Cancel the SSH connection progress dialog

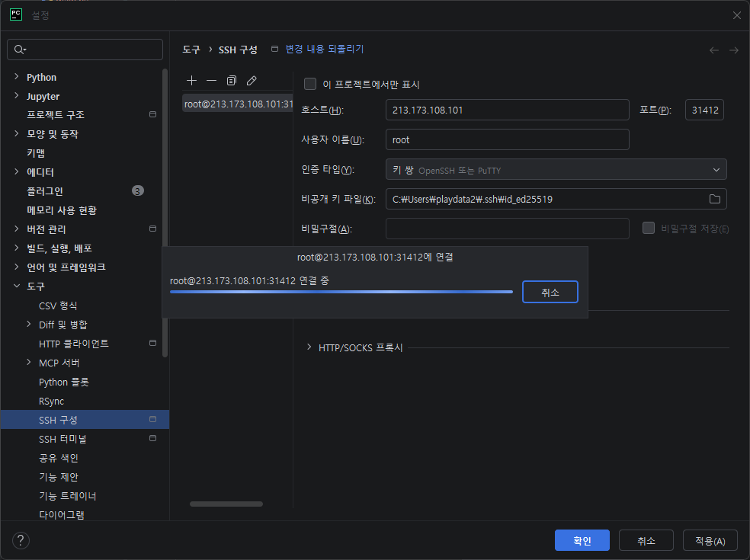550,292
